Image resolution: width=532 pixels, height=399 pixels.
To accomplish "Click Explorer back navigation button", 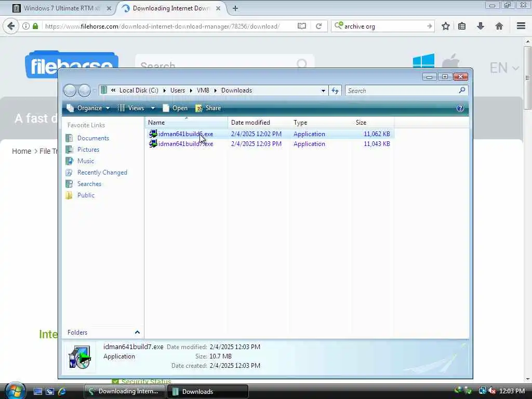I will point(70,90).
